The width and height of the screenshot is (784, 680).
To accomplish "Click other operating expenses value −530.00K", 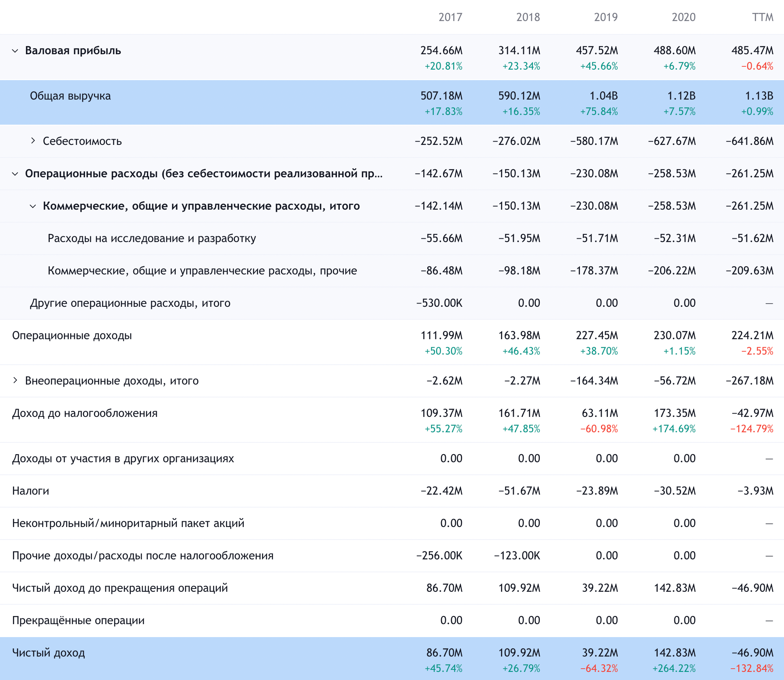I will click(439, 303).
